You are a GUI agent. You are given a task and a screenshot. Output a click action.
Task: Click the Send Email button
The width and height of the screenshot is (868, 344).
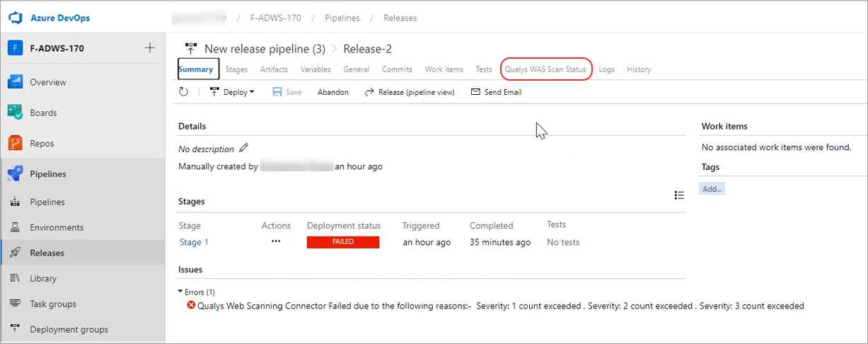(496, 92)
